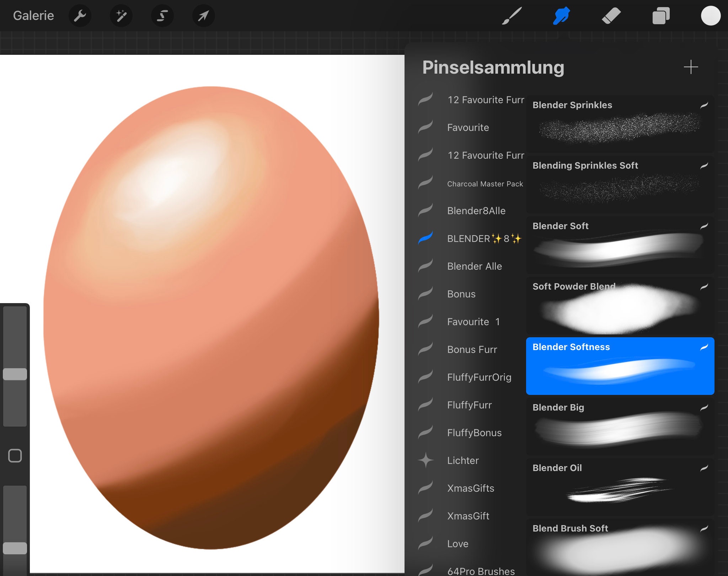Image resolution: width=728 pixels, height=576 pixels.
Task: Click the Pinselsammlung title
Action: 493,68
